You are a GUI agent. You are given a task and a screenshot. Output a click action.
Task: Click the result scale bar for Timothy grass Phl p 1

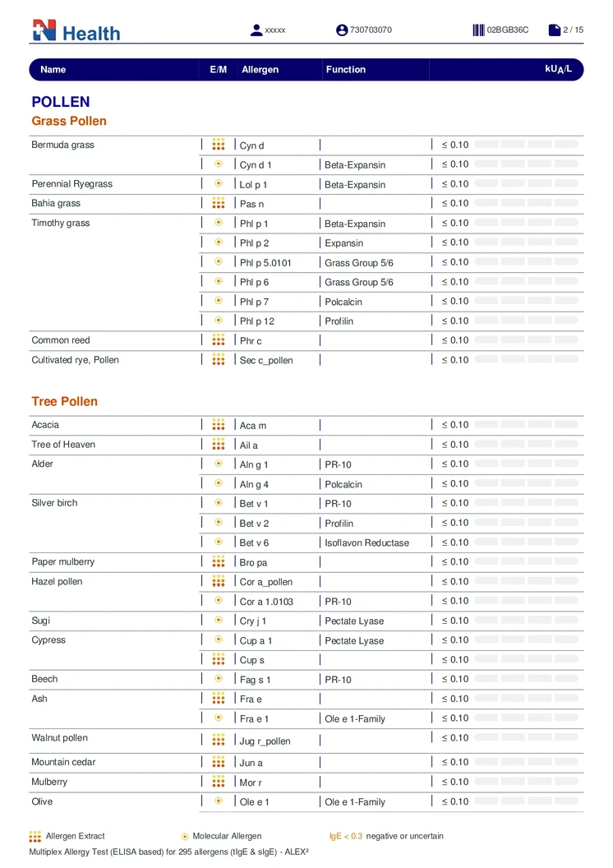point(526,223)
